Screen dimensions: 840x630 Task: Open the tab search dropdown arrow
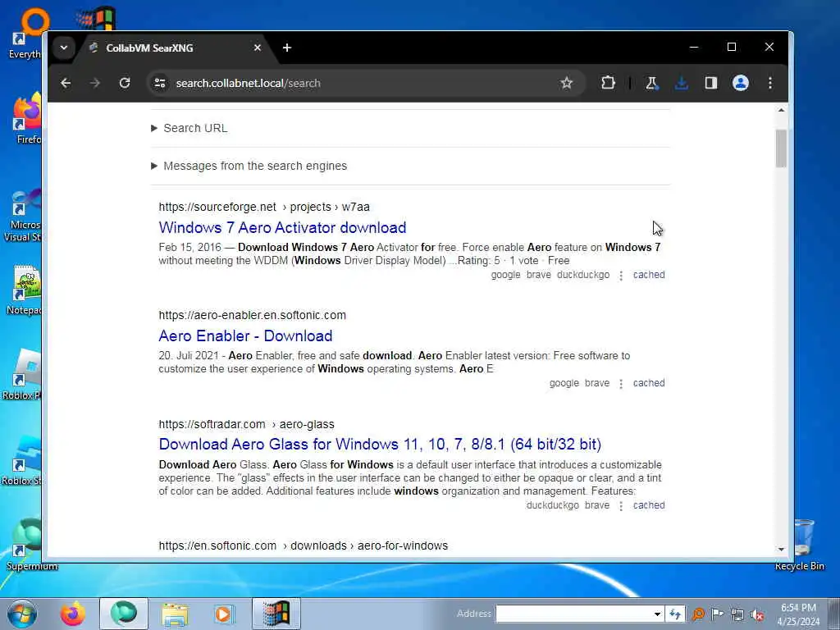[x=64, y=48]
